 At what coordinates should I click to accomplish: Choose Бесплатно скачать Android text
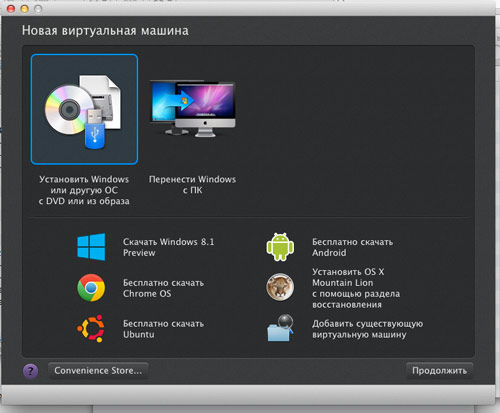pyautogui.click(x=352, y=247)
